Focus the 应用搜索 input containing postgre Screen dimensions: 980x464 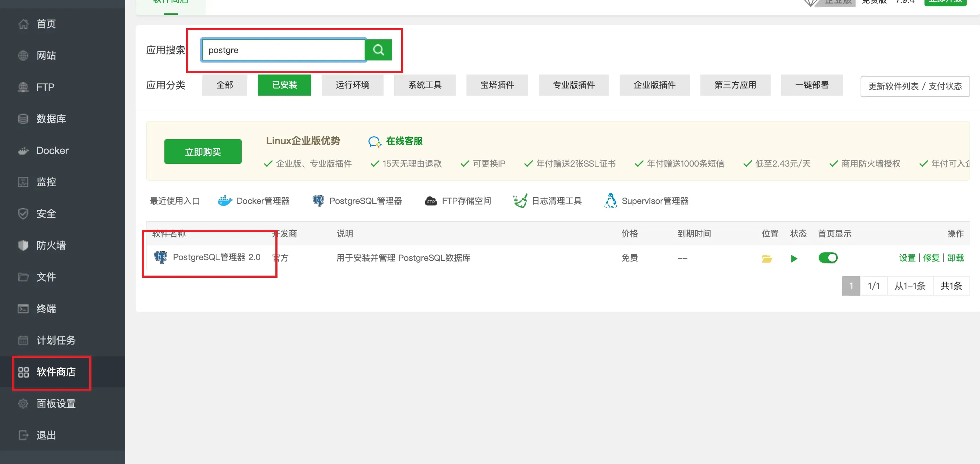pyautogui.click(x=284, y=50)
